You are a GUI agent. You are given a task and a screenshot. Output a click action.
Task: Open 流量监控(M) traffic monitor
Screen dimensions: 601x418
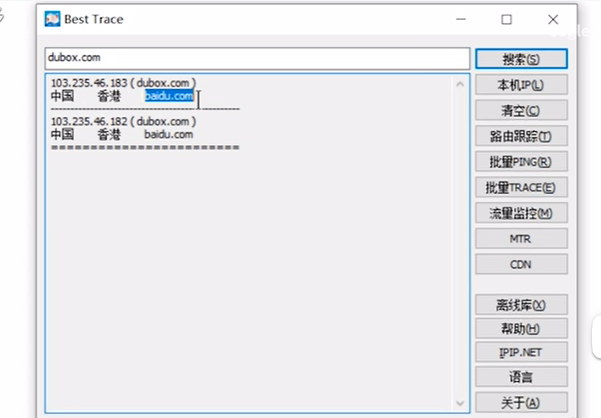(x=521, y=213)
